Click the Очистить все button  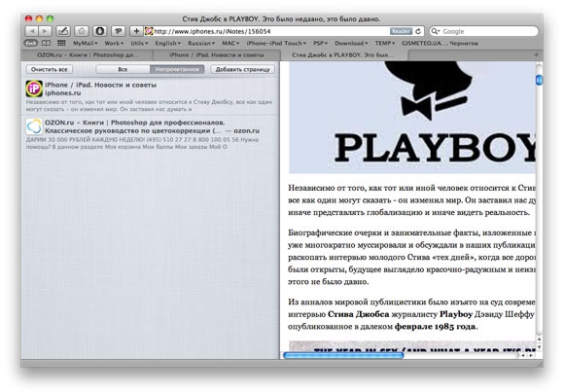(49, 69)
